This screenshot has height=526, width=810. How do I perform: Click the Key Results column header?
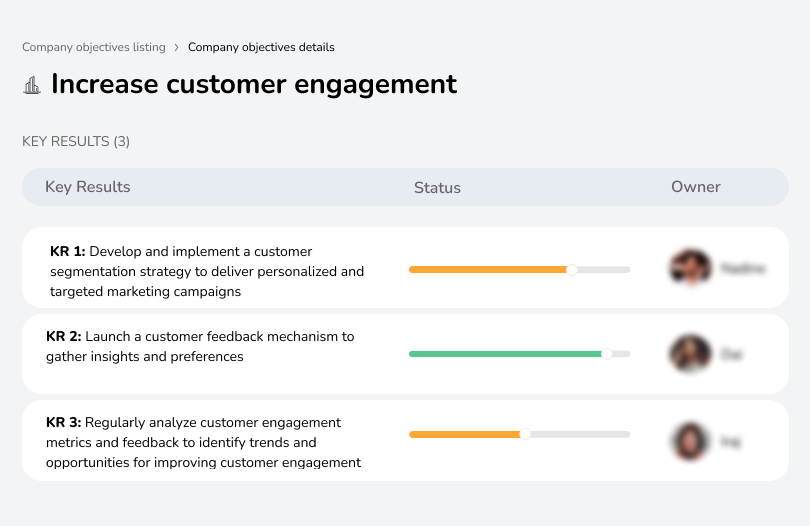[87, 187]
